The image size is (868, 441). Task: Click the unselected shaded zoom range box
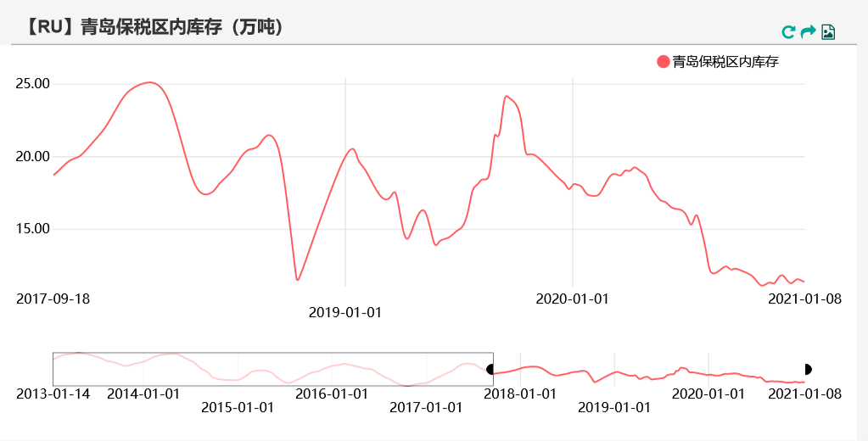click(x=273, y=369)
